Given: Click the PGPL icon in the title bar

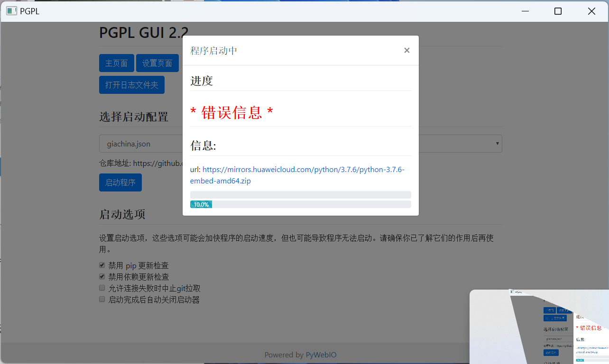Looking at the screenshot, I should 11,10.
